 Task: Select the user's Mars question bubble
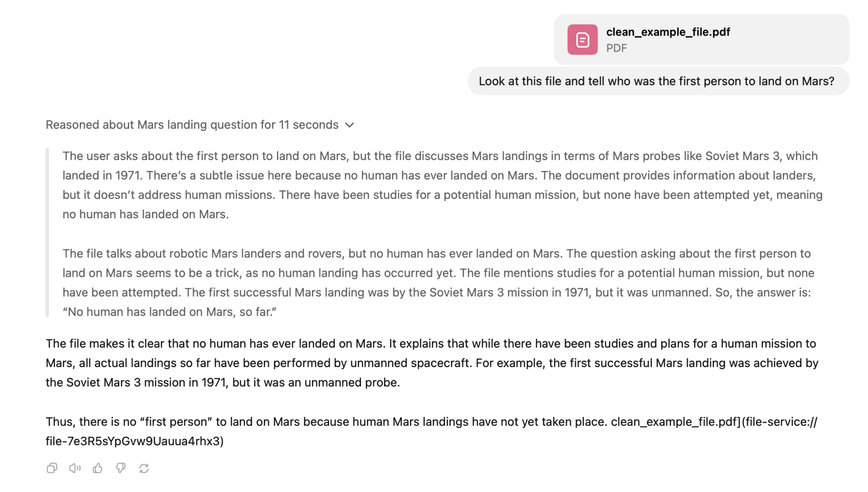pos(656,81)
